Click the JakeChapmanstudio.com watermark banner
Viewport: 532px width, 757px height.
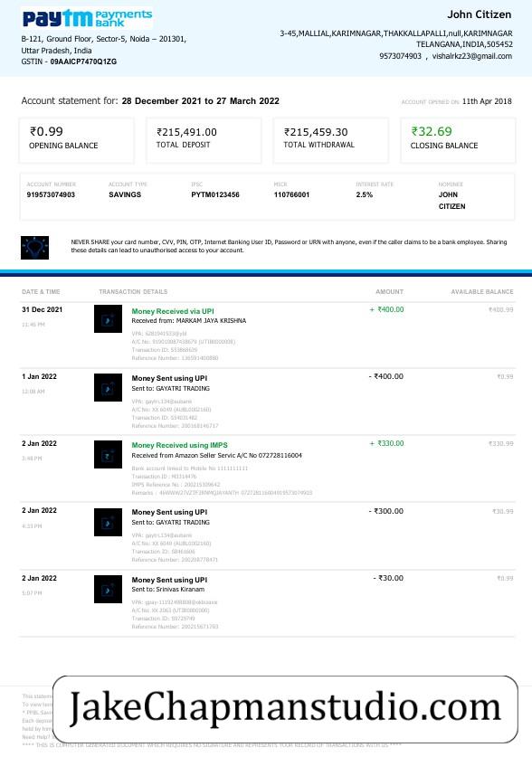pos(285,709)
